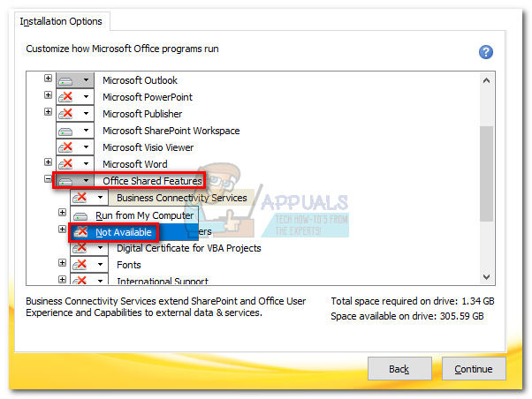Choose Not Available menu option
The image size is (532, 399).
pyautogui.click(x=134, y=232)
